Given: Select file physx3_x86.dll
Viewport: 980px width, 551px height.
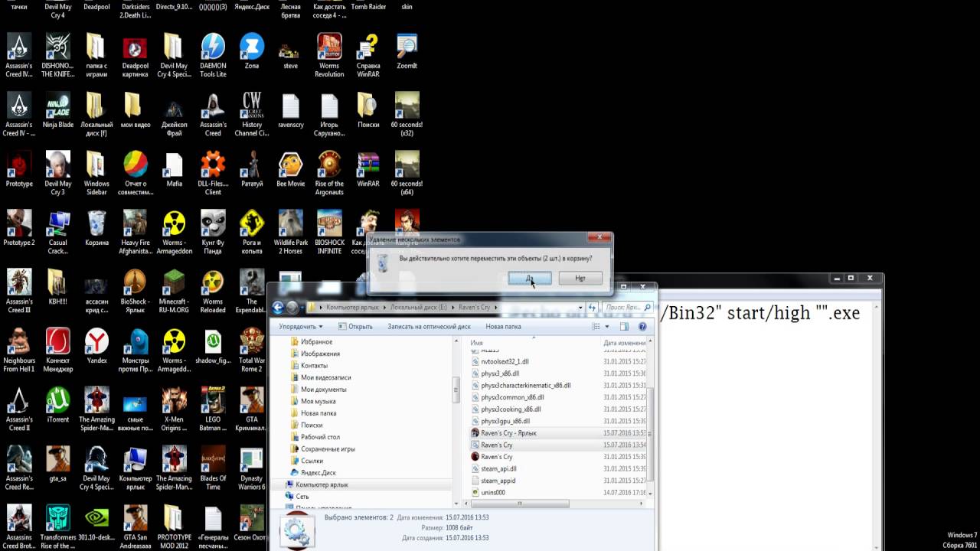Looking at the screenshot, I should [500, 373].
